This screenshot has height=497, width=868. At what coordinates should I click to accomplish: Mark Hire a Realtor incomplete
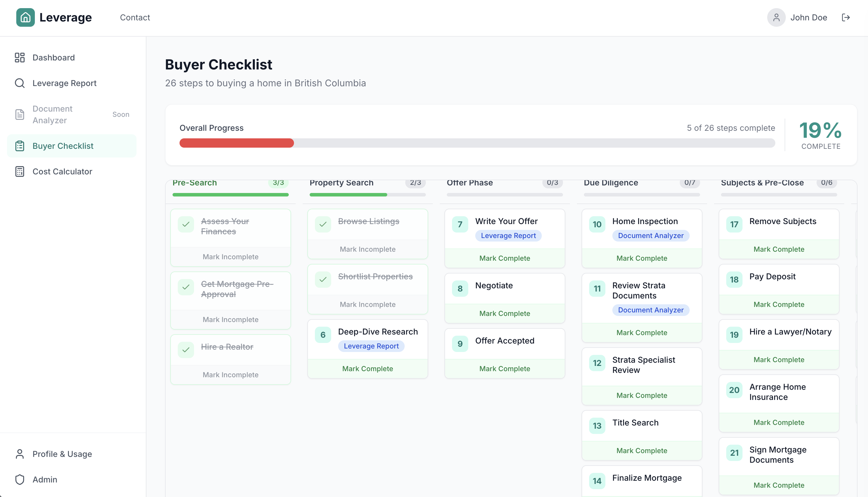(231, 375)
